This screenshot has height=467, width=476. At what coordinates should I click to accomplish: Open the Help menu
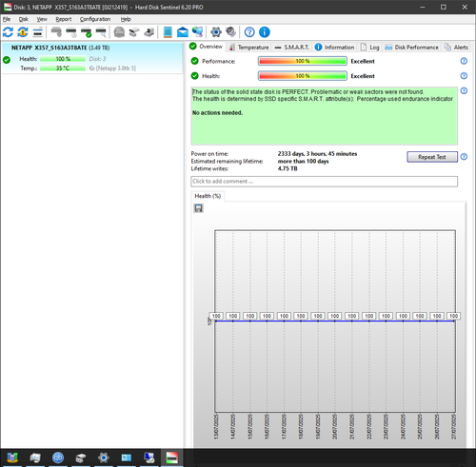pos(126,19)
